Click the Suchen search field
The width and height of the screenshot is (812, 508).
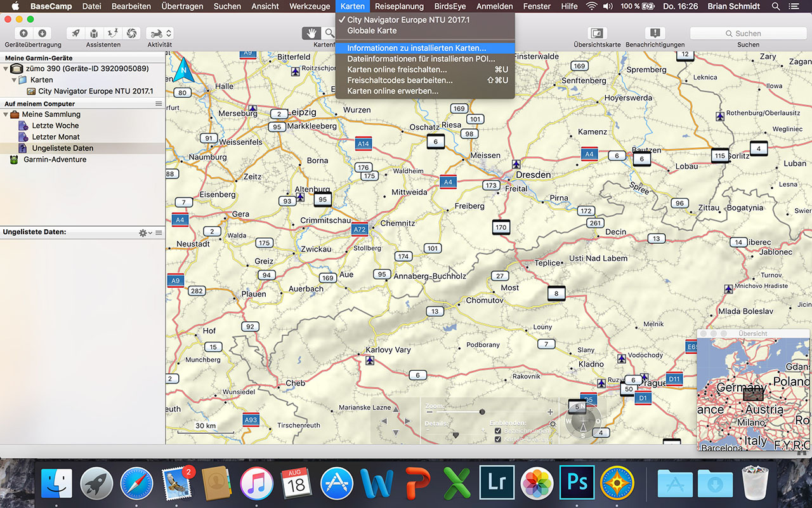(747, 33)
